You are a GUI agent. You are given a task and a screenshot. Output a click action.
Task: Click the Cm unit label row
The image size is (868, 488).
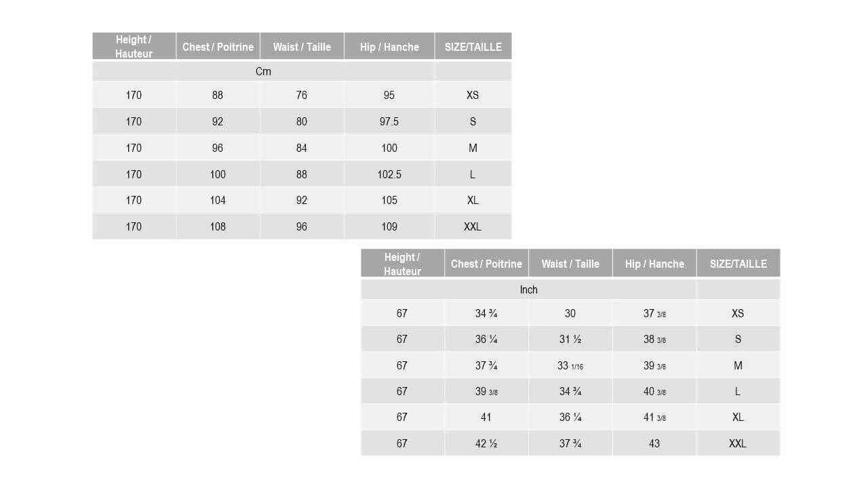point(263,71)
